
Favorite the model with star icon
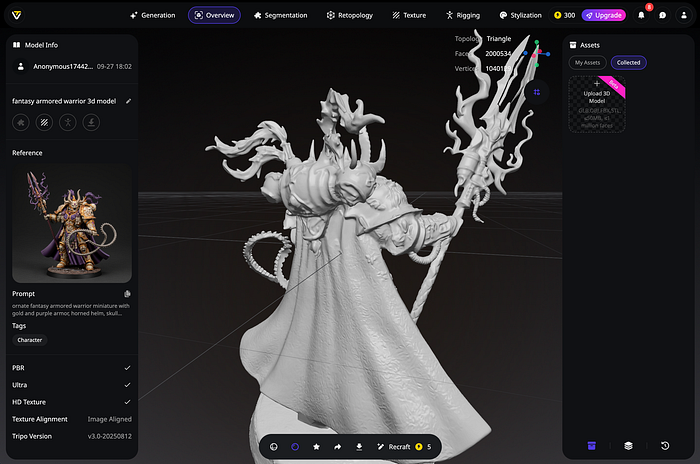point(316,446)
